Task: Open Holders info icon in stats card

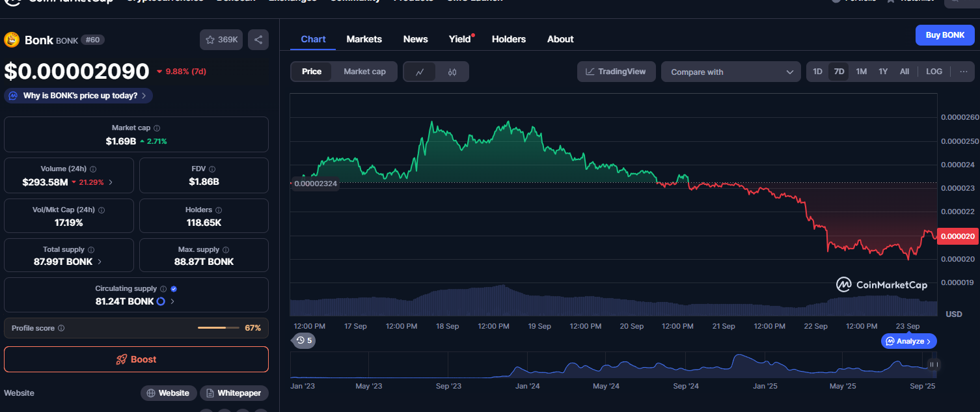Action: (x=219, y=210)
